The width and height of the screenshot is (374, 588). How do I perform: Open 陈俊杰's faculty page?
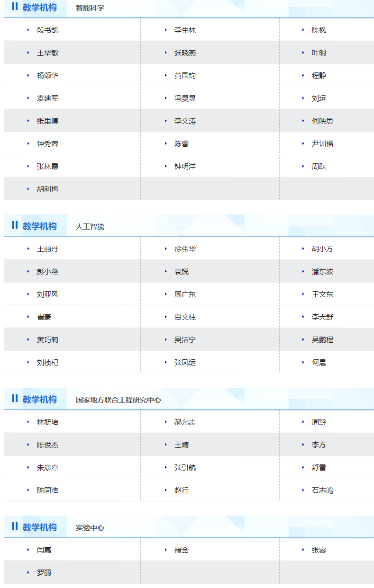47,445
